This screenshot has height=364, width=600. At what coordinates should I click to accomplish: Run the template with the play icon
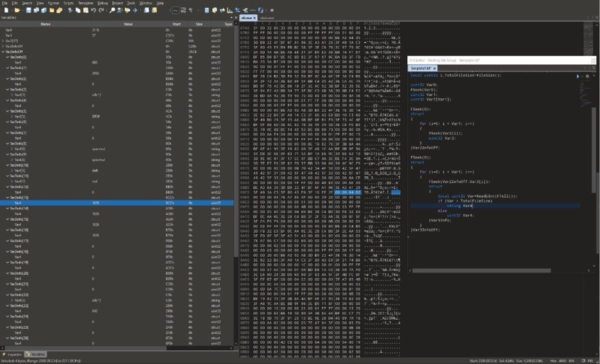(578, 76)
